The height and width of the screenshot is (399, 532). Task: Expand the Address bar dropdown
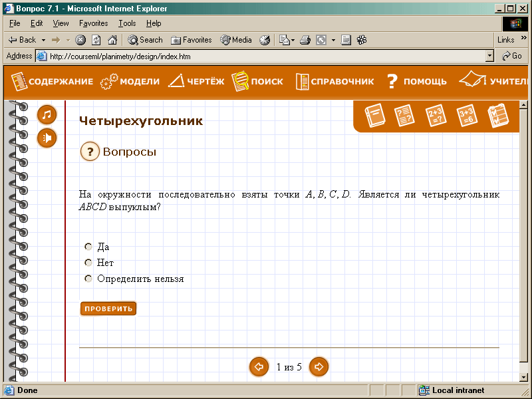point(490,57)
